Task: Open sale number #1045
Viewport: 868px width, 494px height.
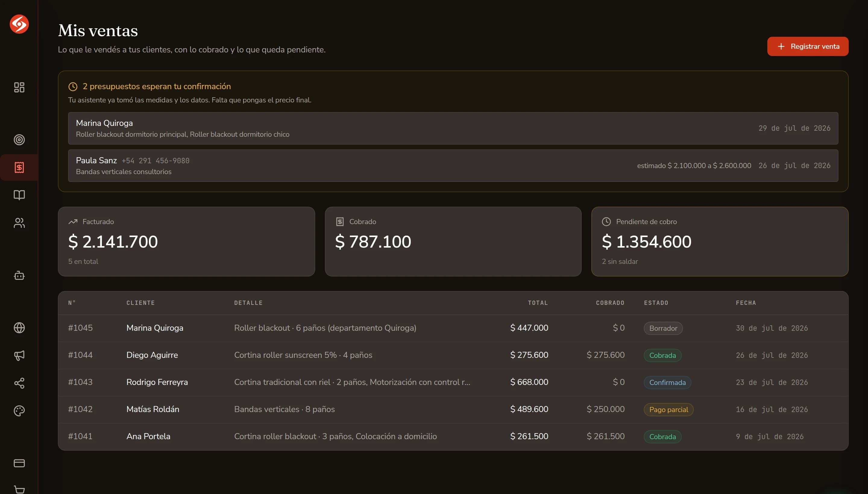Action: 80,328
